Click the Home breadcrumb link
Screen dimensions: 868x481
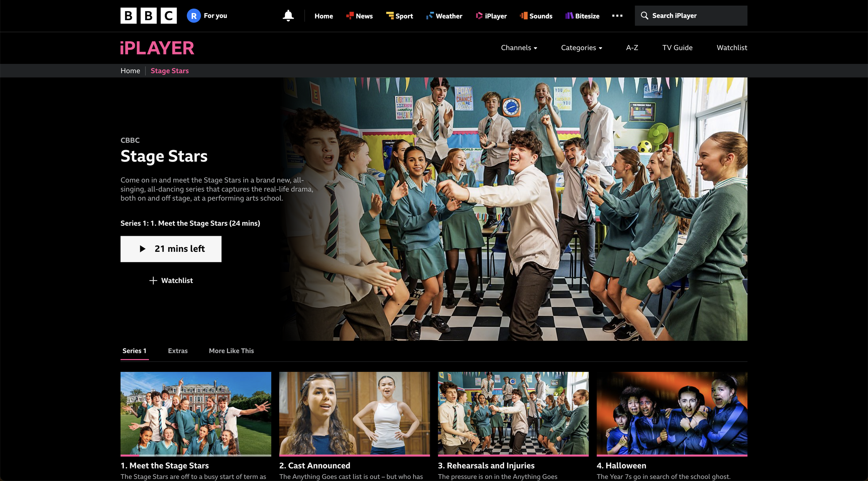130,71
